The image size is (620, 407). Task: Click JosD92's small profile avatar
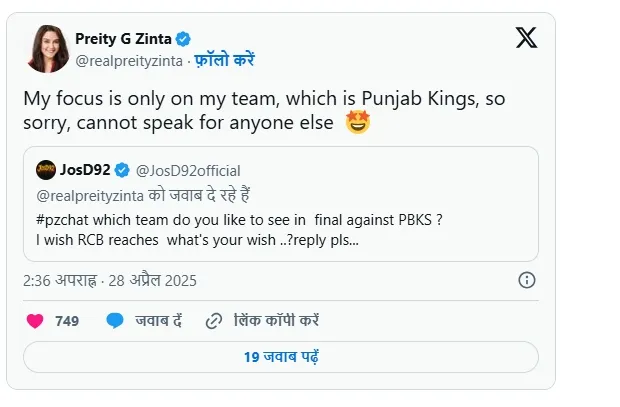(45, 169)
